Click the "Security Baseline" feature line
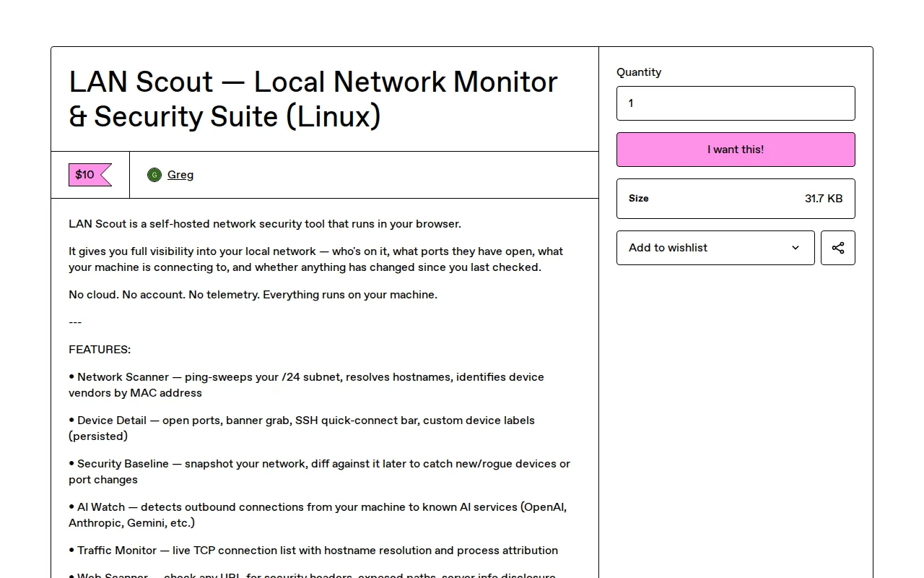This screenshot has width=924, height=578. click(320, 472)
